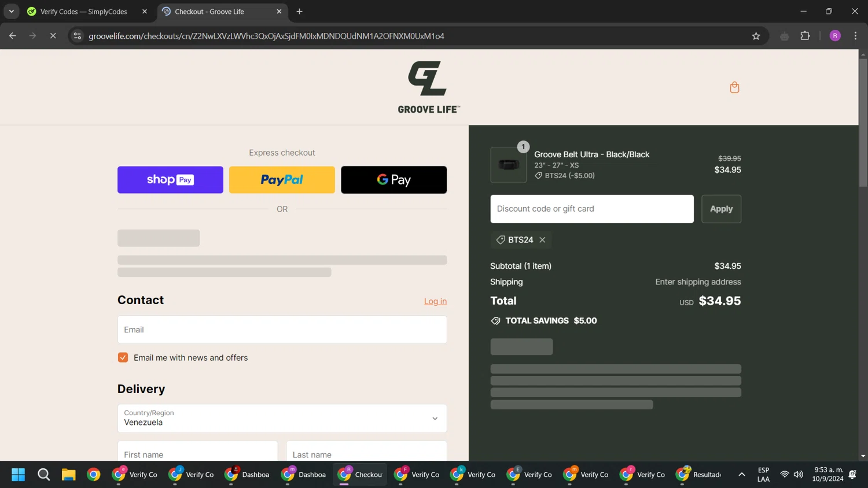Bookmark this page with the star icon
The width and height of the screenshot is (868, 488).
[x=756, y=36]
